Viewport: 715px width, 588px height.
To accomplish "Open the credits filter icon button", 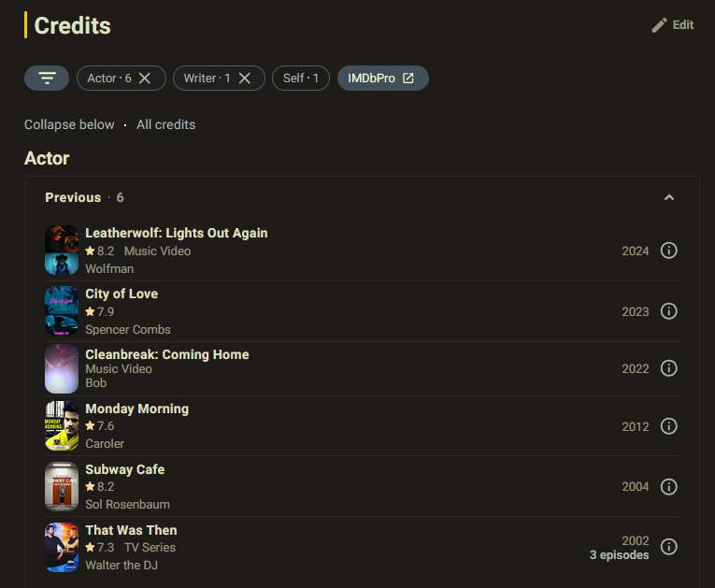I will [x=47, y=78].
